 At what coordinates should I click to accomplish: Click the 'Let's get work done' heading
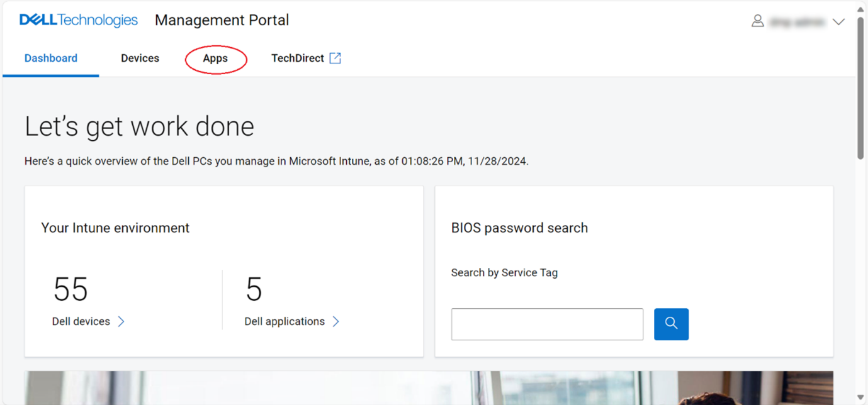pyautogui.click(x=139, y=127)
